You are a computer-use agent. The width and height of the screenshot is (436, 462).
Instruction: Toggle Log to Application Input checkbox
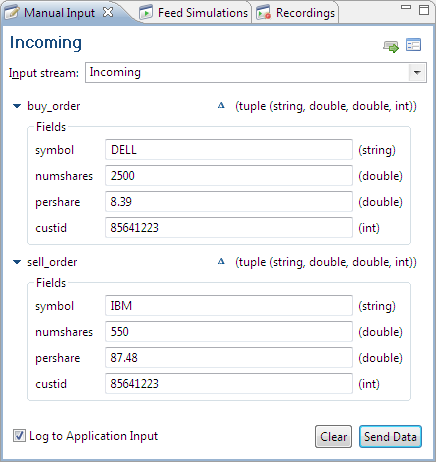pos(19,436)
